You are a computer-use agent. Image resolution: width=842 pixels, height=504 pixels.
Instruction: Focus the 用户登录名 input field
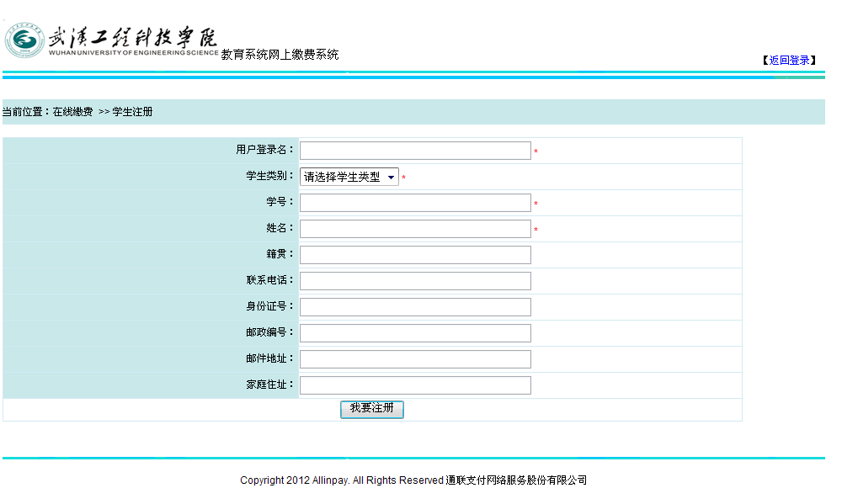[415, 151]
